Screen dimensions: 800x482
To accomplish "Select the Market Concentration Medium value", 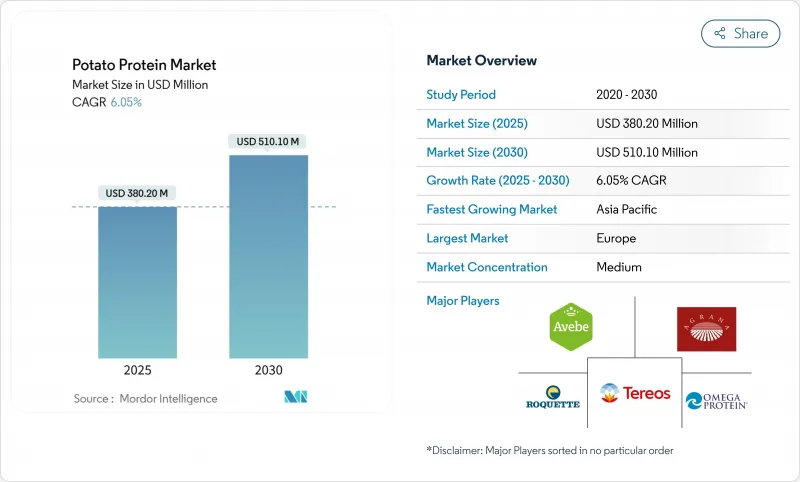I will tap(618, 267).
